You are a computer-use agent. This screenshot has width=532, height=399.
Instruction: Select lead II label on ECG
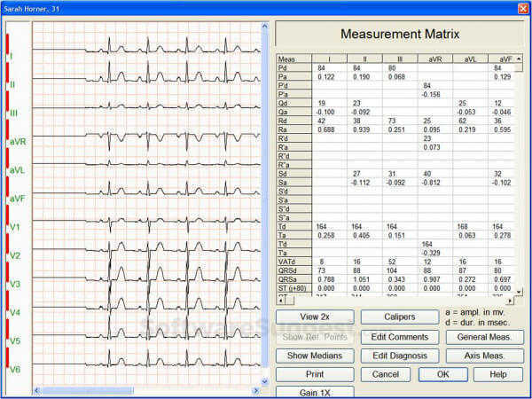coord(12,84)
